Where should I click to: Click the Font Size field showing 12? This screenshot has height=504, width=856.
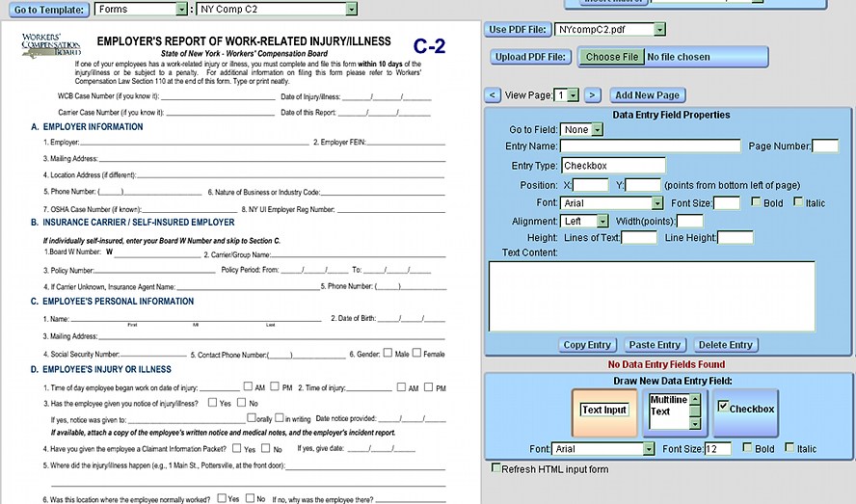click(718, 449)
